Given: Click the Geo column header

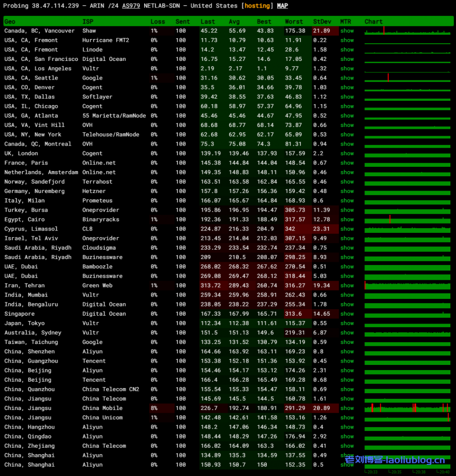Looking at the screenshot, I should [x=10, y=21].
